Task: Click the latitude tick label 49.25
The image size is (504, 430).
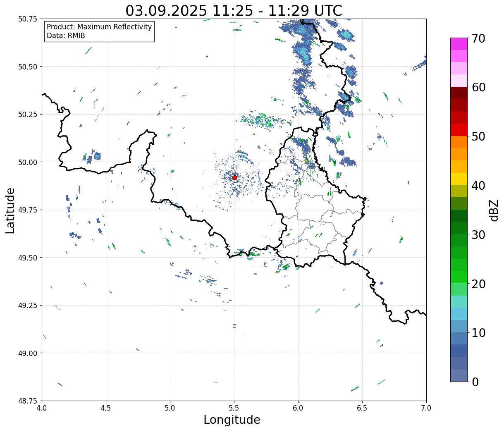Action: pos(28,306)
